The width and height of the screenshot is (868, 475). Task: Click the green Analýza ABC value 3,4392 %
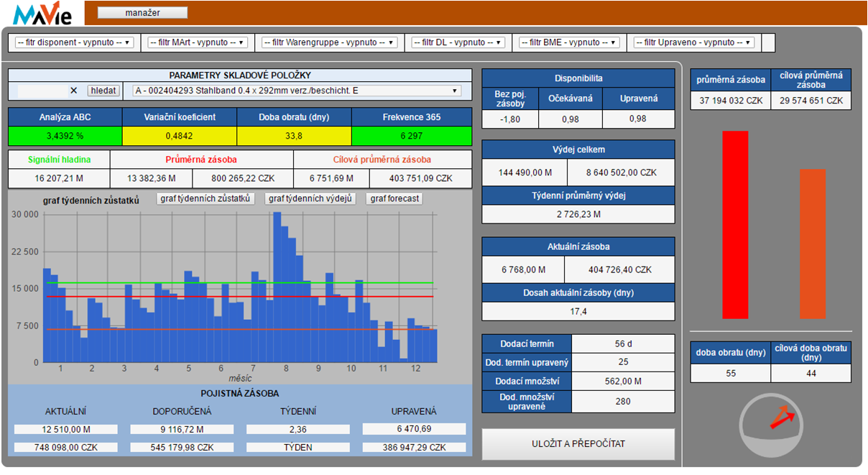[65, 135]
